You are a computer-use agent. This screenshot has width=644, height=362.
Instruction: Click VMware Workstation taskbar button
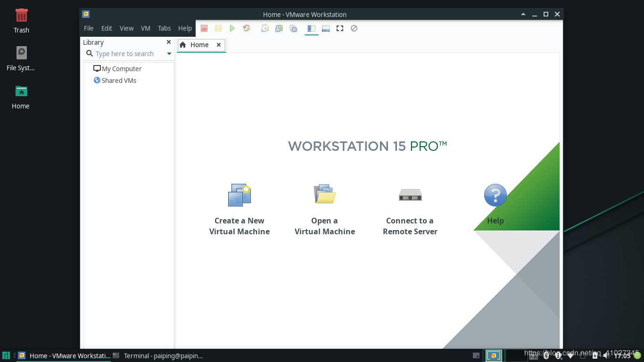click(x=64, y=356)
